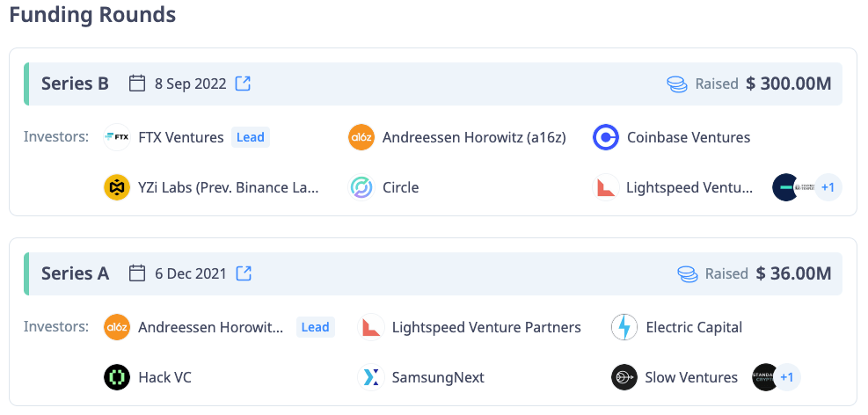Image resolution: width=868 pixels, height=415 pixels.
Task: Click the YZi Labs logo icon
Action: pos(117,187)
